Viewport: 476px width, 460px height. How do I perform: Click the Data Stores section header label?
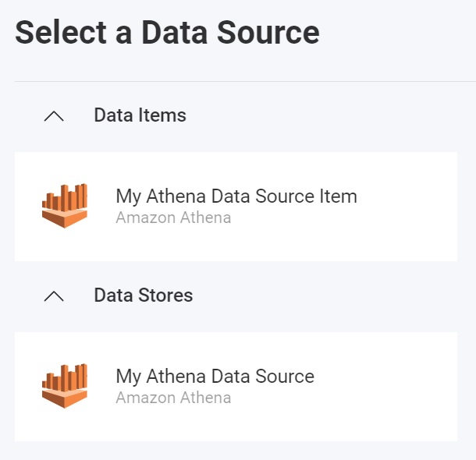point(143,295)
